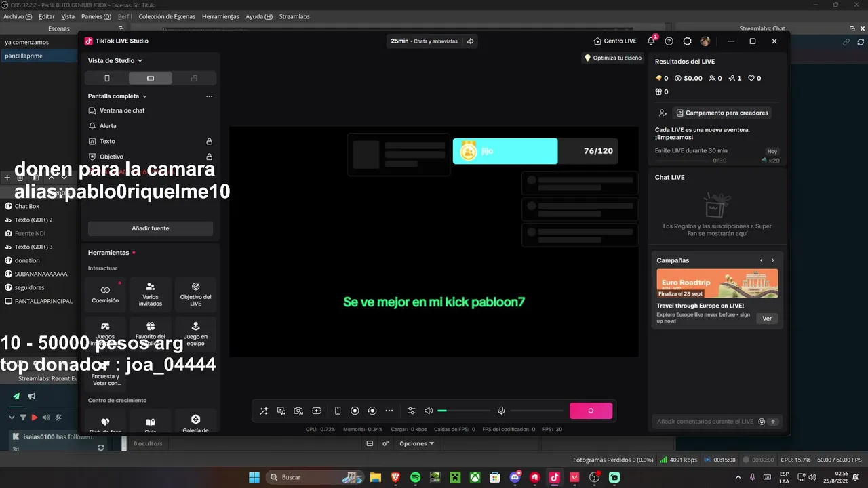Open the notifications bell
Viewport: 868px width, 488px height.
tap(652, 41)
